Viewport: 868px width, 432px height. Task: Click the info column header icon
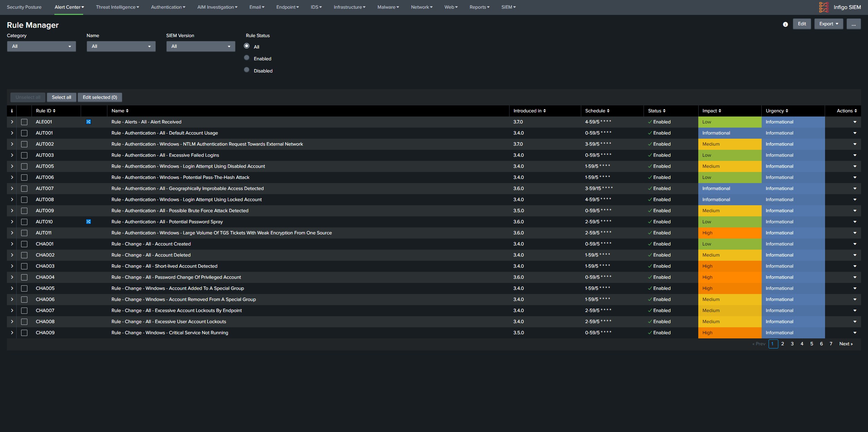tap(12, 111)
